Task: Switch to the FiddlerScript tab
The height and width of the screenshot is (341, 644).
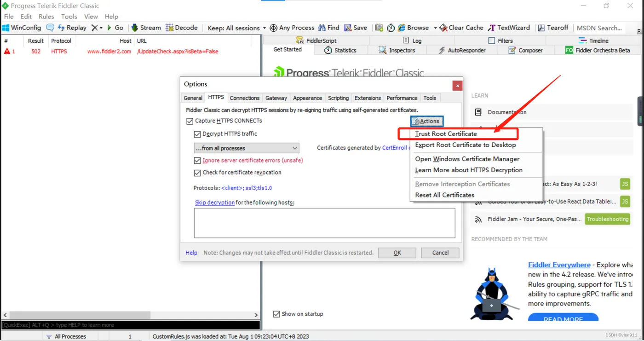Action: (x=316, y=40)
